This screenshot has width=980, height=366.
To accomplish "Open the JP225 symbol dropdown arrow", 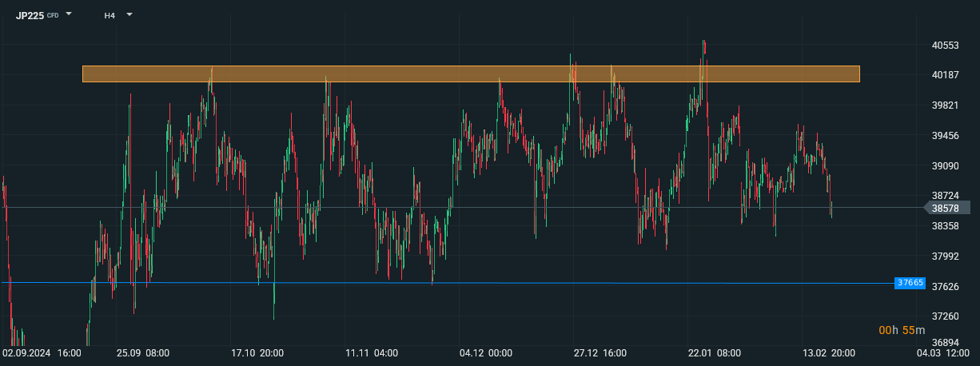I will coord(69,14).
